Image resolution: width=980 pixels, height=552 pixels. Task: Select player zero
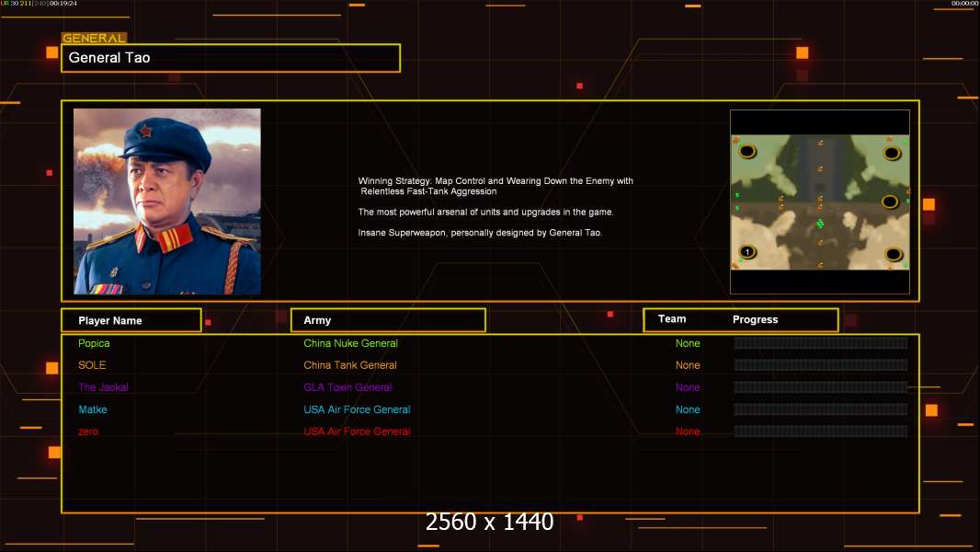pos(88,431)
